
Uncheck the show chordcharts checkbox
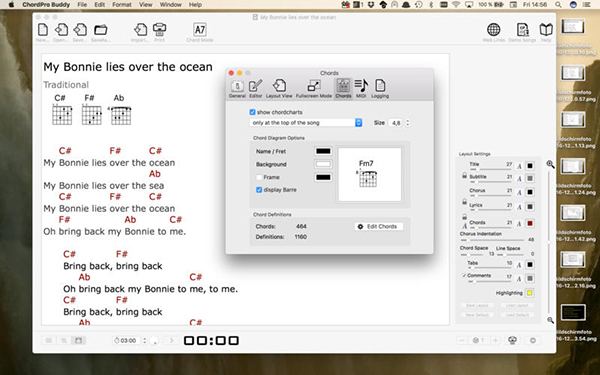pyautogui.click(x=252, y=112)
